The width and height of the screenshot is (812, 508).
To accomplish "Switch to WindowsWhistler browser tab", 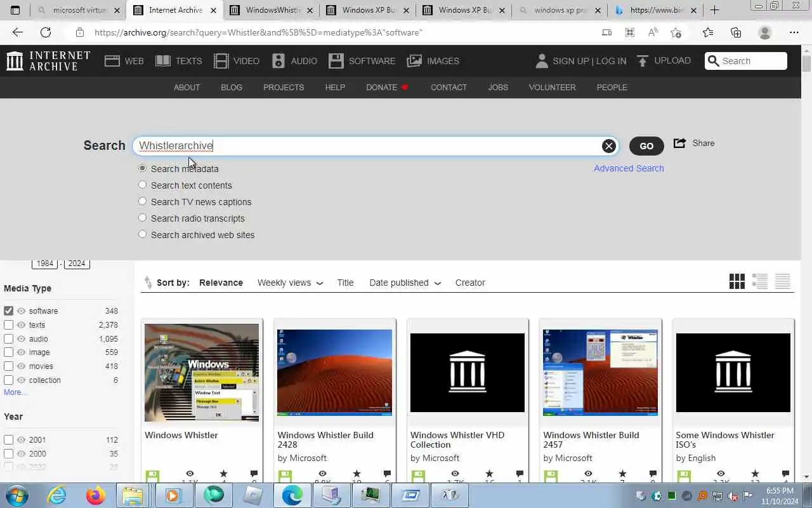I will pyautogui.click(x=273, y=10).
